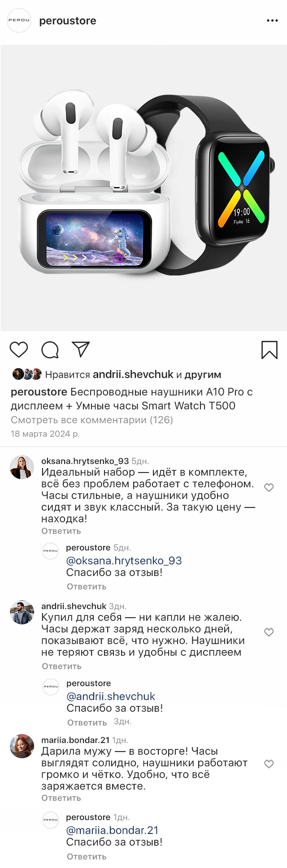Open andrii.shevchuk comment avatar
Screen dimensions: 287x868
click(22, 612)
